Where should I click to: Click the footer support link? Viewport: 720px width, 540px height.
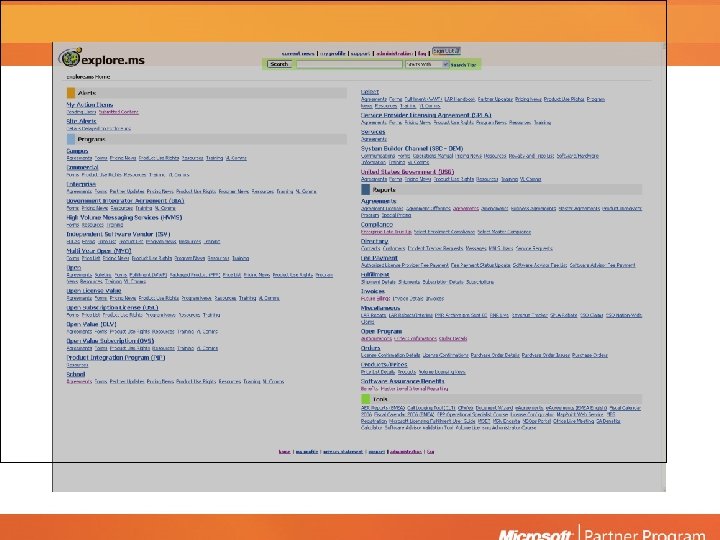(376, 452)
